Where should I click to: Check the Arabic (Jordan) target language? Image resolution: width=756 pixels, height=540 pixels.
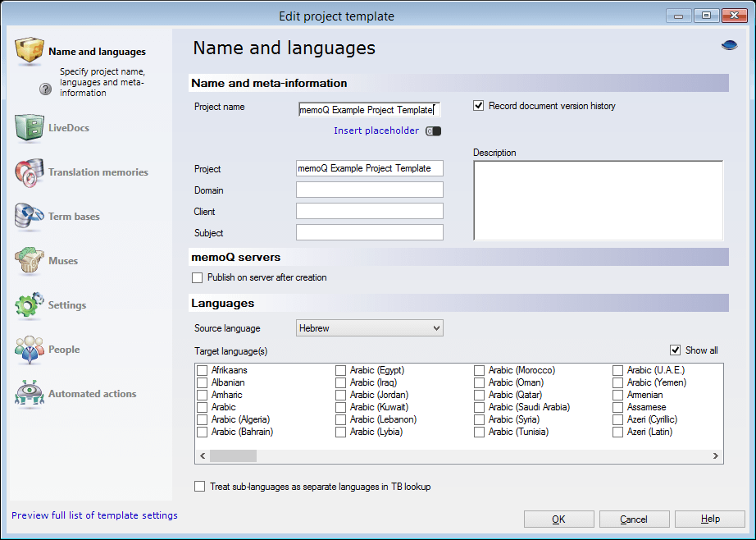pos(341,396)
